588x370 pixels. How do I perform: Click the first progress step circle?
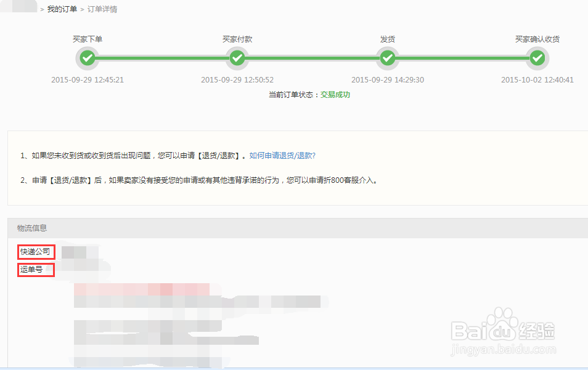point(87,58)
